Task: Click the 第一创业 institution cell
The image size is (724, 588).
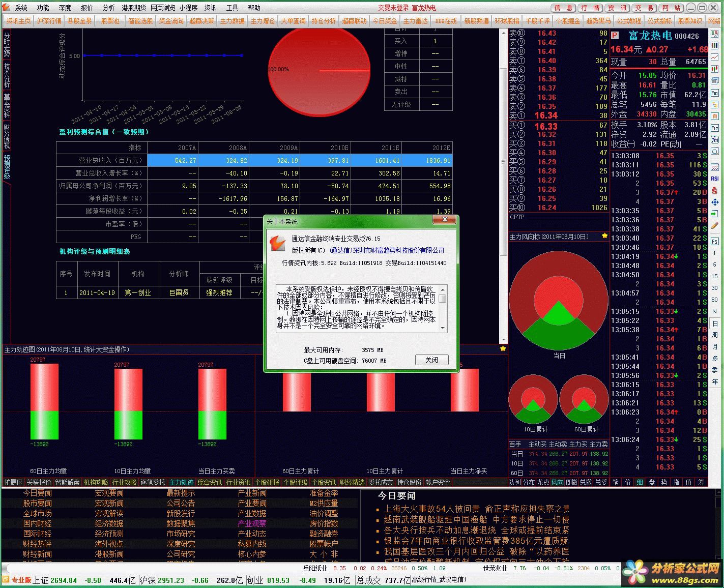Action: coord(138,292)
